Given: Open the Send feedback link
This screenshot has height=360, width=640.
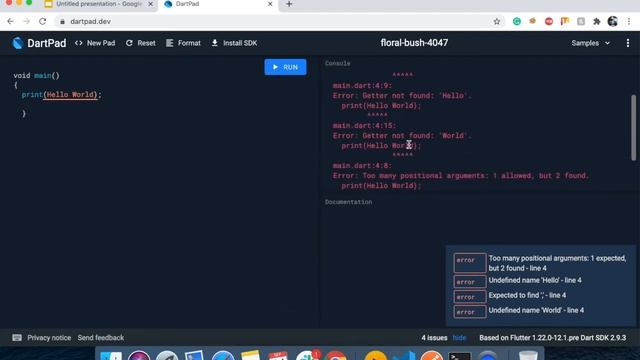Looking at the screenshot, I should 101,338.
